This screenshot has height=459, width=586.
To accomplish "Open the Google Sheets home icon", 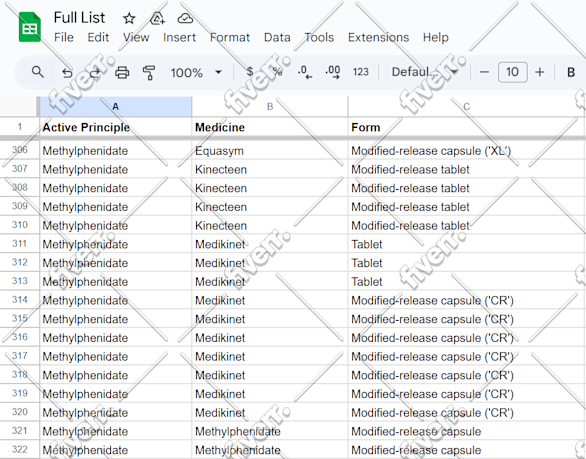I will [x=30, y=27].
